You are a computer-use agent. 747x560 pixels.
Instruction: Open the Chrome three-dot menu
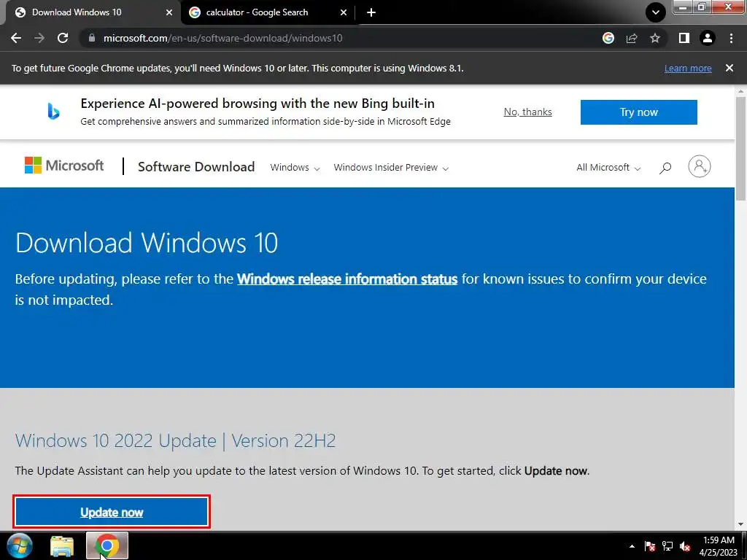(731, 38)
